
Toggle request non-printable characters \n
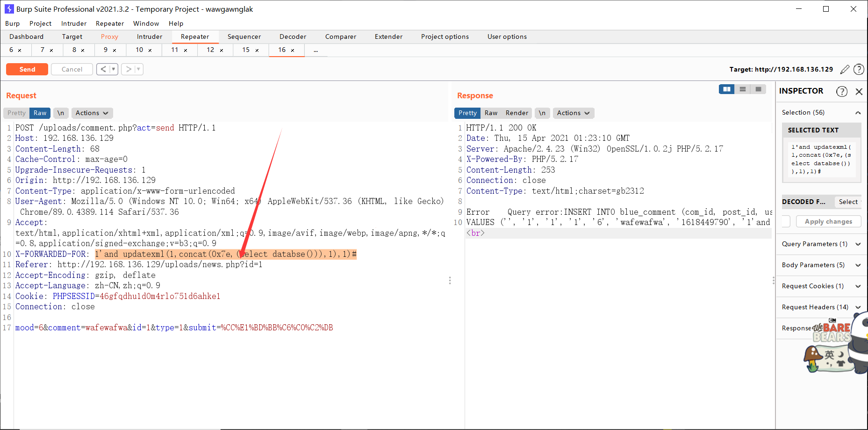click(61, 113)
